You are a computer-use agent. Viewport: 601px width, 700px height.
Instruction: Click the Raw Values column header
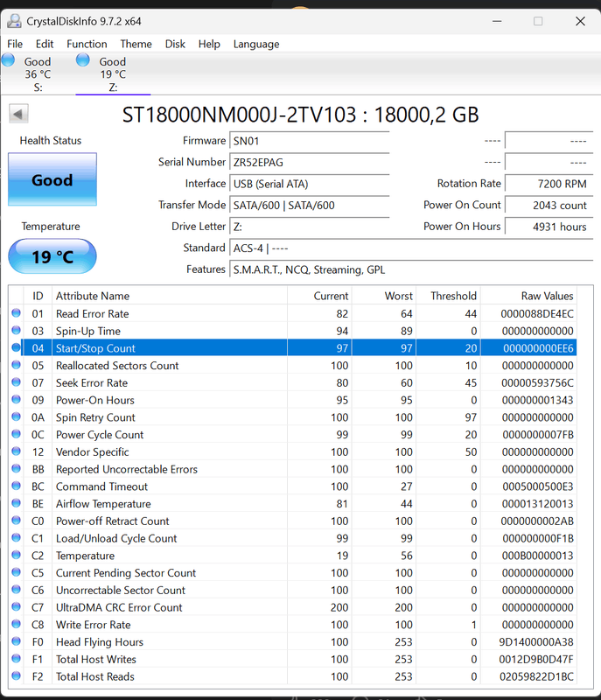click(528, 296)
